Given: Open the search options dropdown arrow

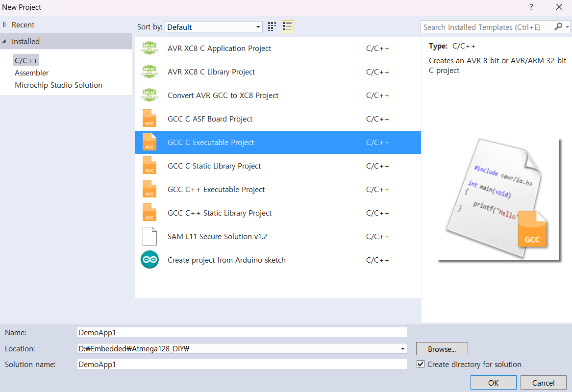Looking at the screenshot, I should [567, 27].
